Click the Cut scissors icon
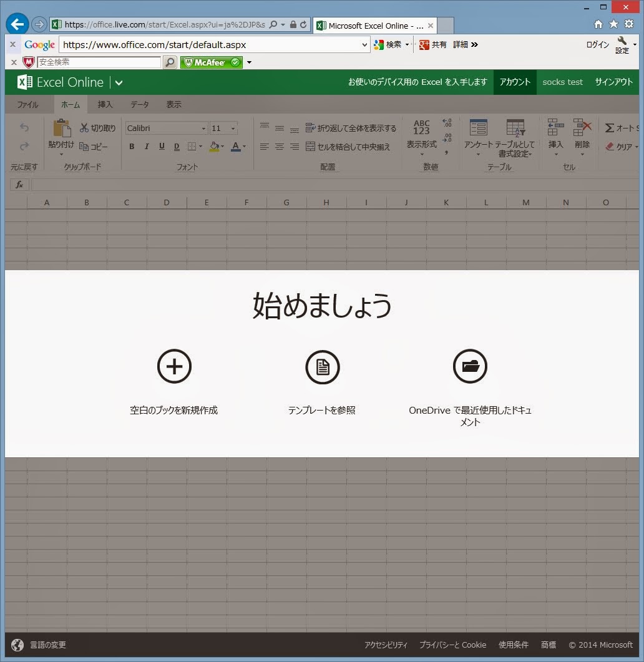 click(84, 127)
